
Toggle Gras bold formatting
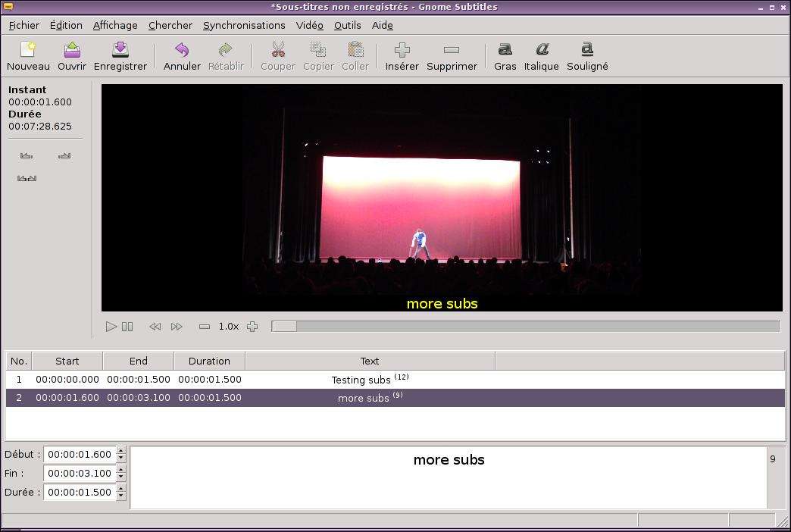click(x=505, y=56)
